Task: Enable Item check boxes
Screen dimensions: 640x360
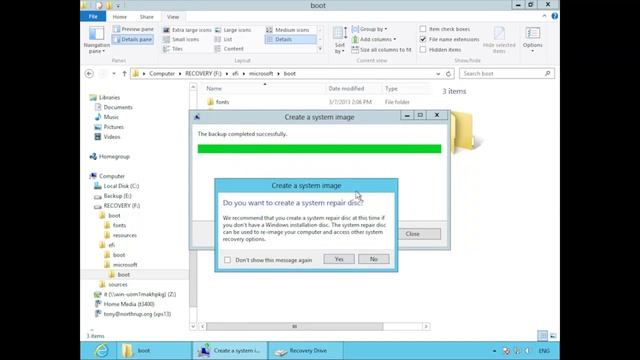Action: point(423,29)
